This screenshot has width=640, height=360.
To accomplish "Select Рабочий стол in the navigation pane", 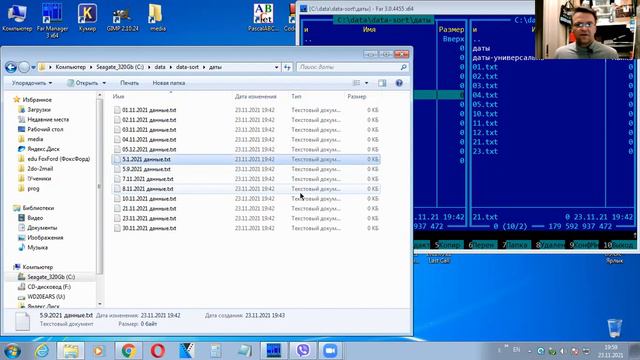I will (45, 129).
